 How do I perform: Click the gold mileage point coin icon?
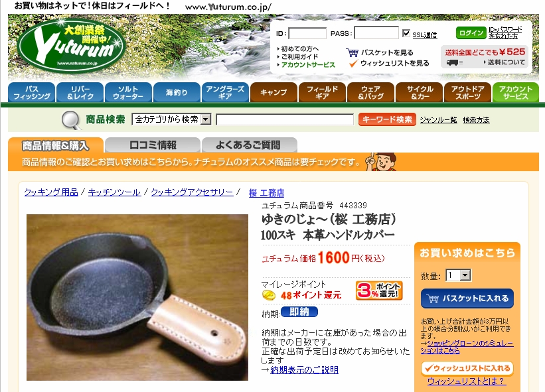click(x=269, y=295)
